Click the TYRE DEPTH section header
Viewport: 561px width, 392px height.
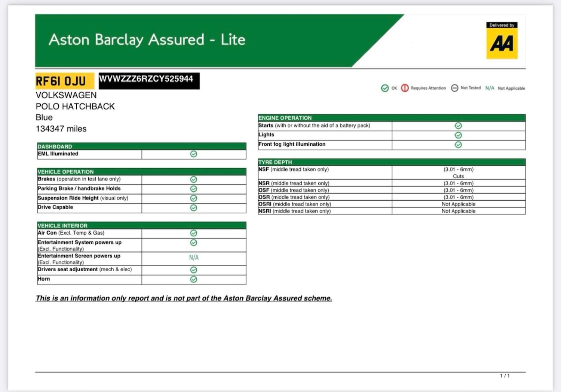pos(275,162)
